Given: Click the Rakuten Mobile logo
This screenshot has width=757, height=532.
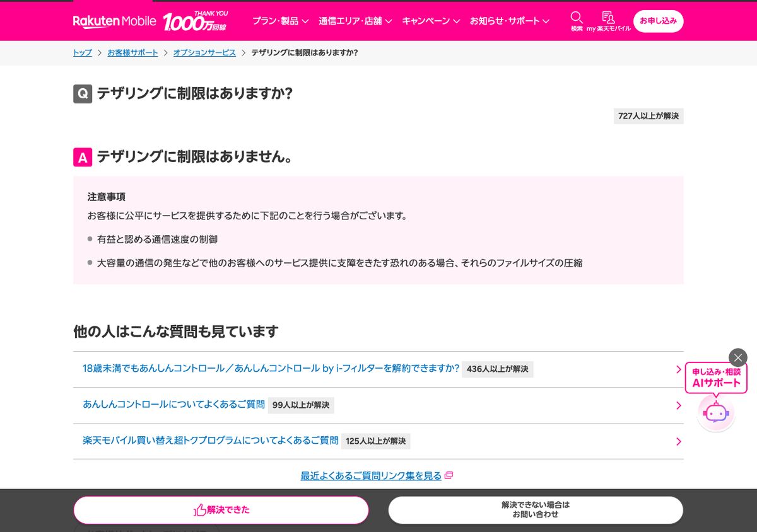Looking at the screenshot, I should [x=114, y=21].
